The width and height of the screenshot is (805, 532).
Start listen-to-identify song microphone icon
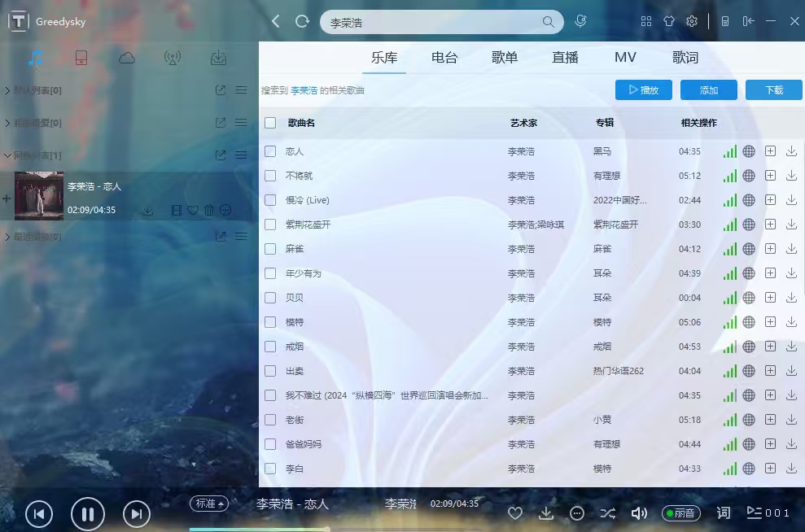coord(580,21)
